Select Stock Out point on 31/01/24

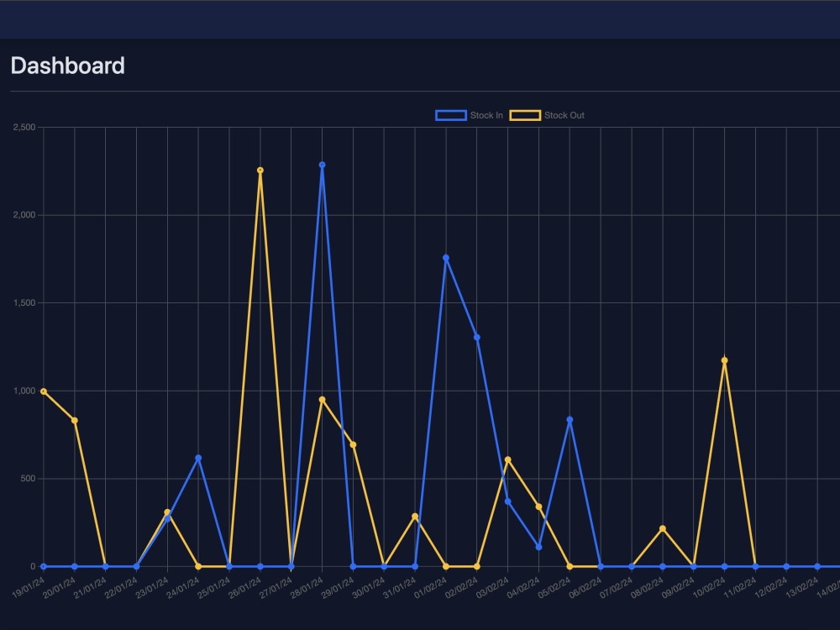415,517
